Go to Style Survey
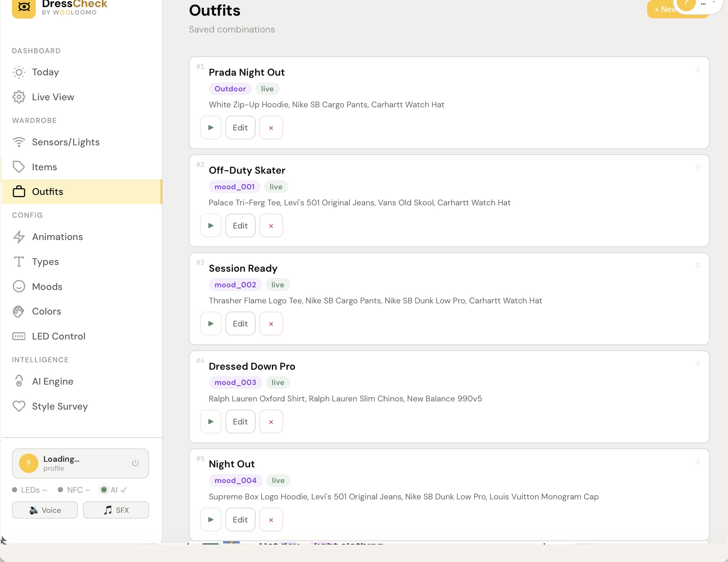Viewport: 728px width, 562px height. (82, 406)
